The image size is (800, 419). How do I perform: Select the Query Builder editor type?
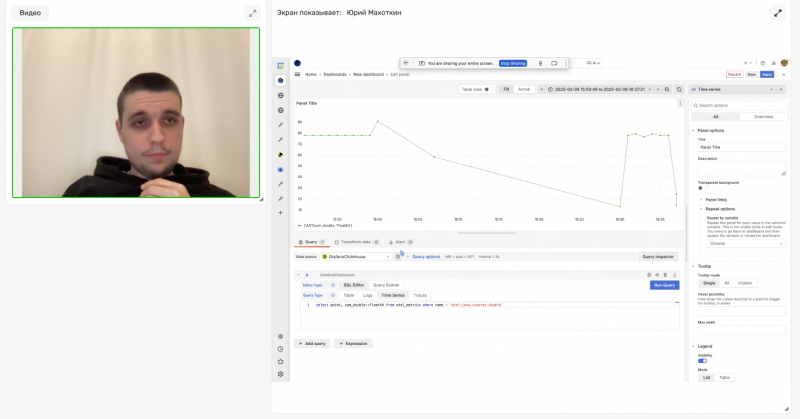(386, 285)
